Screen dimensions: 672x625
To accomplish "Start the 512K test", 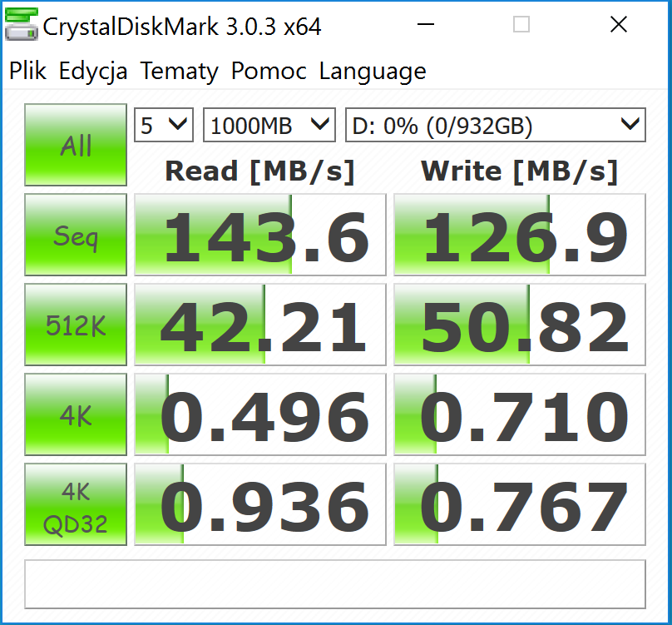I will click(76, 325).
